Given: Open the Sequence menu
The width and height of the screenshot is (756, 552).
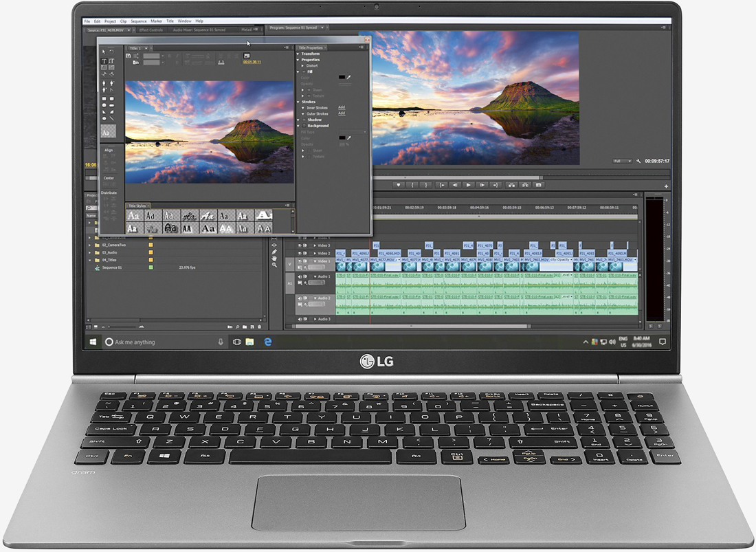Looking at the screenshot, I should (138, 21).
